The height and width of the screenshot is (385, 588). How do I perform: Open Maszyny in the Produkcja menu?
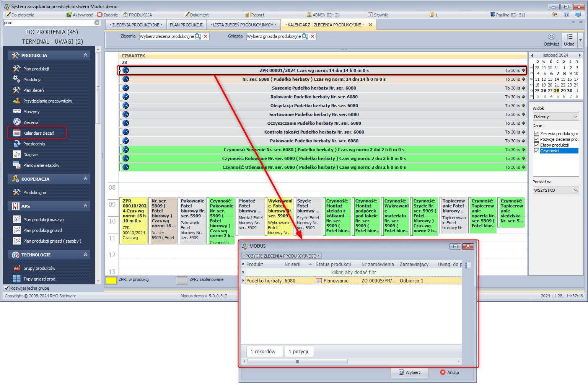click(31, 112)
